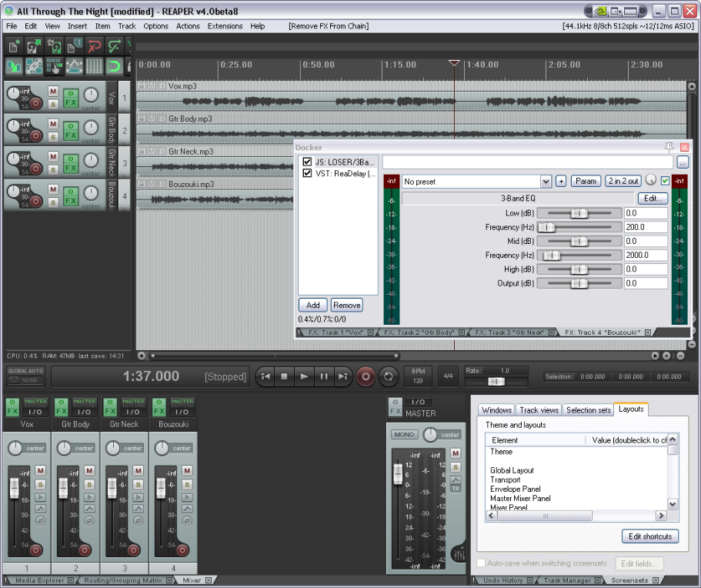Click the Vox.mp3 waveform item
This screenshot has width=701, height=588.
[412, 101]
